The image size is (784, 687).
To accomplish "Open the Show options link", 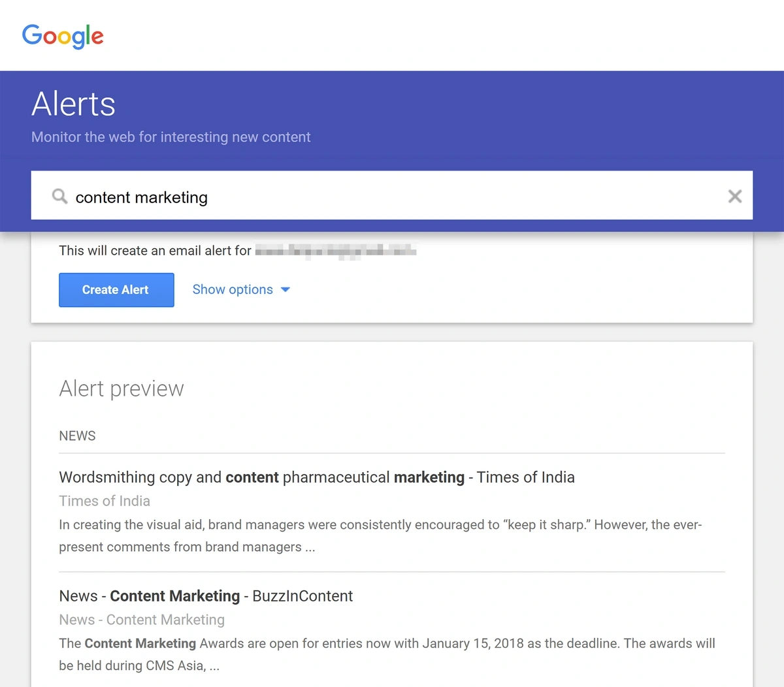I will 233,289.
